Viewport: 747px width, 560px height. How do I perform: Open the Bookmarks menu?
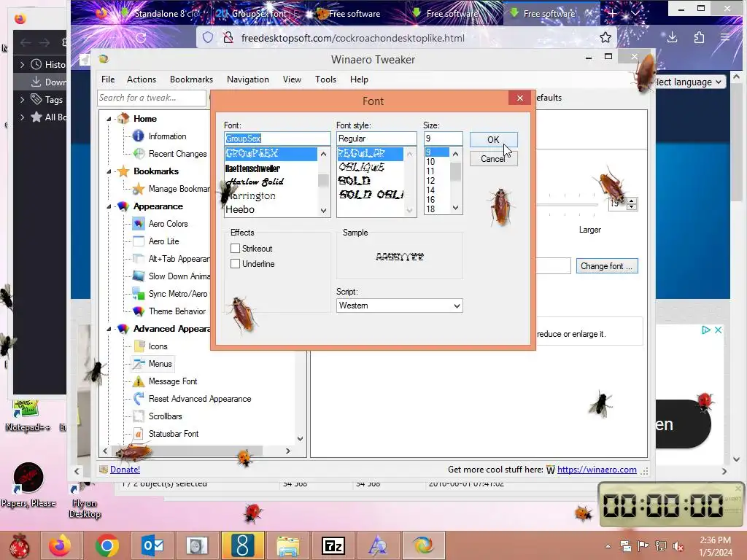[192, 79]
